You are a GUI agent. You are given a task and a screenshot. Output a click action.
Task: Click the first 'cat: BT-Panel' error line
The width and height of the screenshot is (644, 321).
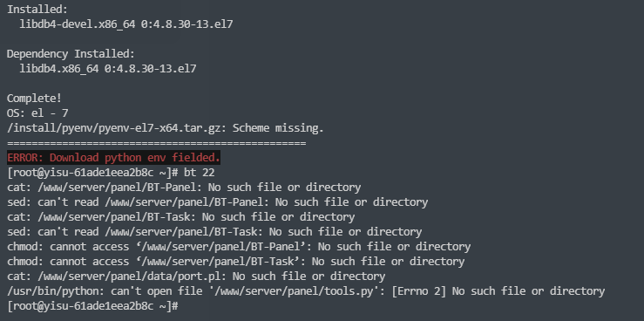pyautogui.click(x=184, y=188)
